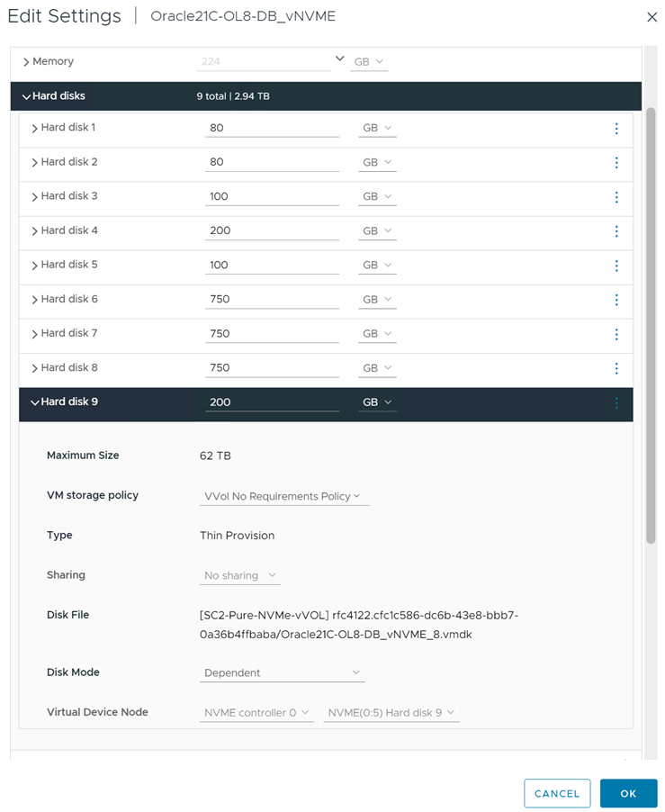The width and height of the screenshot is (665, 812).
Task: Open the Disk Mode dropdown
Action: tap(282, 672)
